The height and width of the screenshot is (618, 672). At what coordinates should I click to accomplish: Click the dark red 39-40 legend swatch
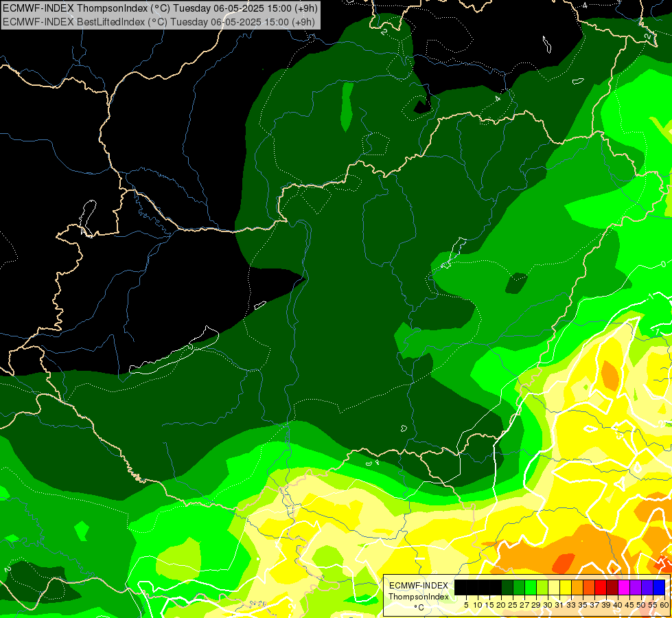tap(612, 588)
